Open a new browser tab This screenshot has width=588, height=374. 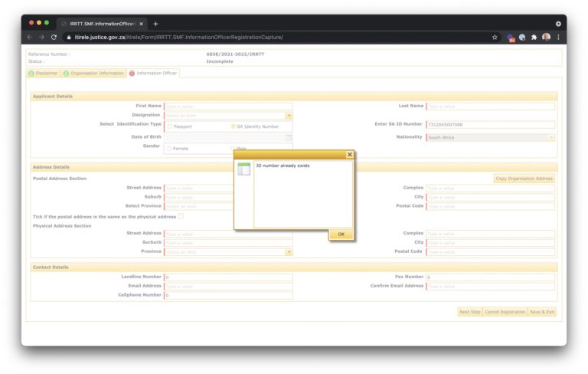(155, 24)
